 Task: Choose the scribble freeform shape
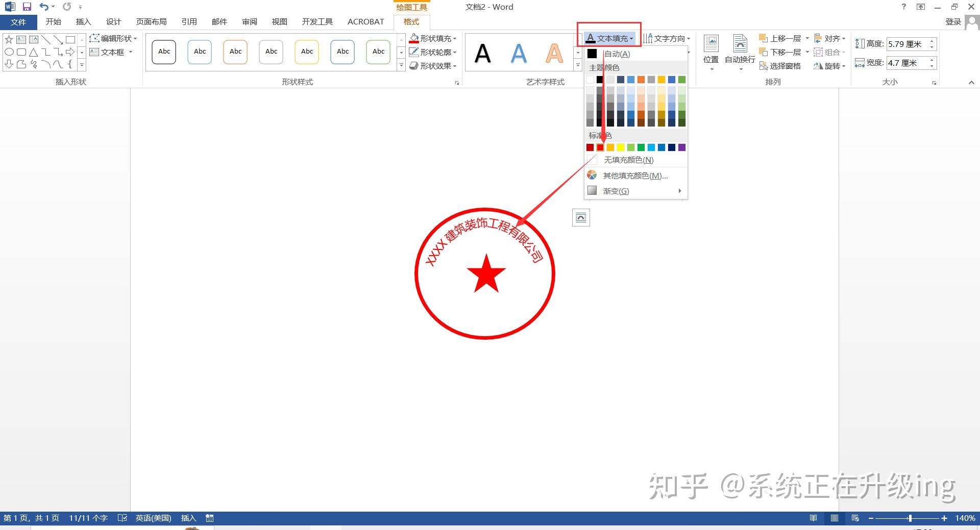(33, 64)
